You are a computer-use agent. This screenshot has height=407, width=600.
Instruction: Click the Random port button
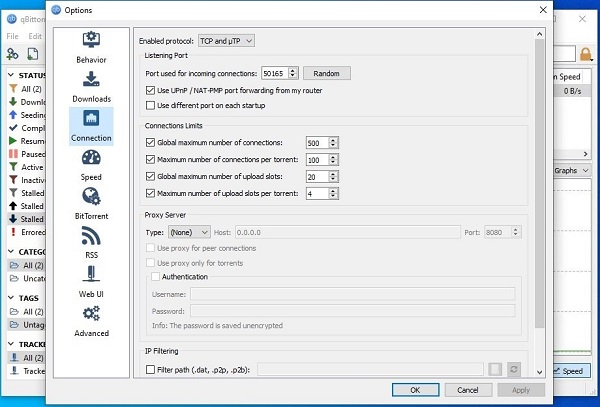(x=327, y=73)
